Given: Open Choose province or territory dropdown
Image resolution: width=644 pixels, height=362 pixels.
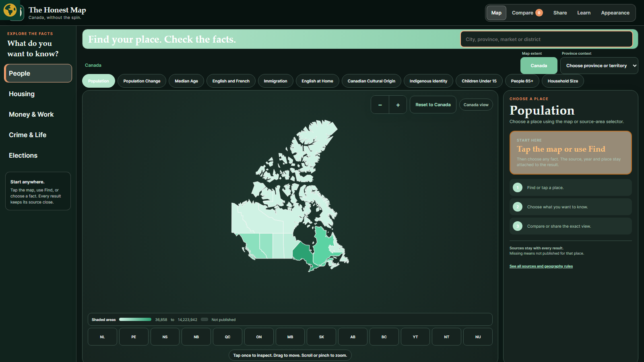Looking at the screenshot, I should [x=599, y=66].
